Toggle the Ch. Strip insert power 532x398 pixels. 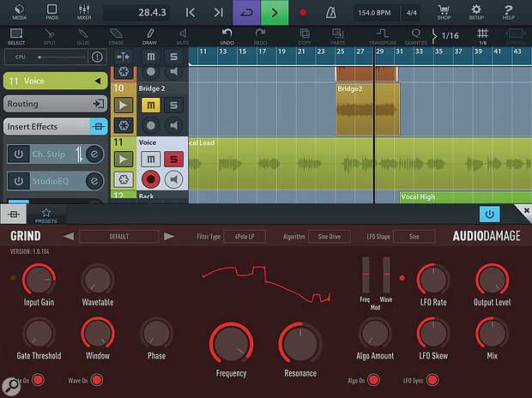[18, 154]
